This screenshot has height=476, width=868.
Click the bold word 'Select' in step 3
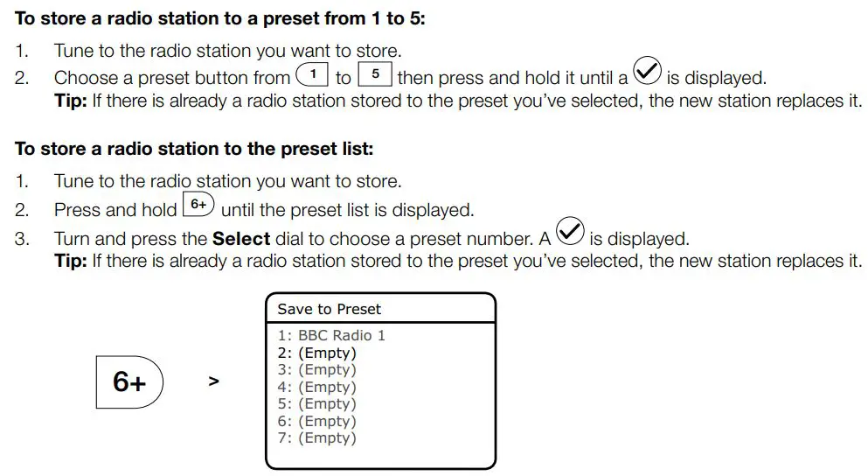241,238
